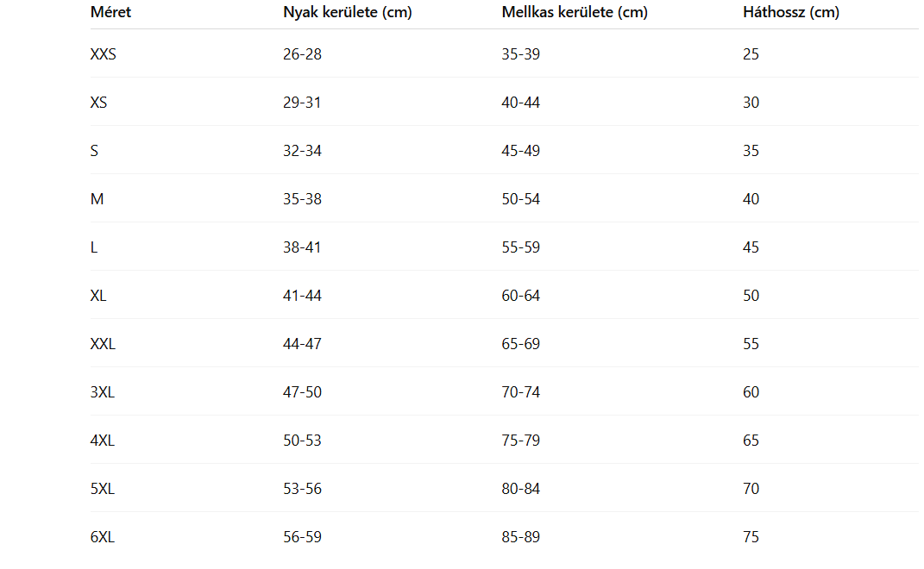Select back length 45 in L row
Image resolution: width=924 pixels, height=569 pixels.
[x=751, y=247]
